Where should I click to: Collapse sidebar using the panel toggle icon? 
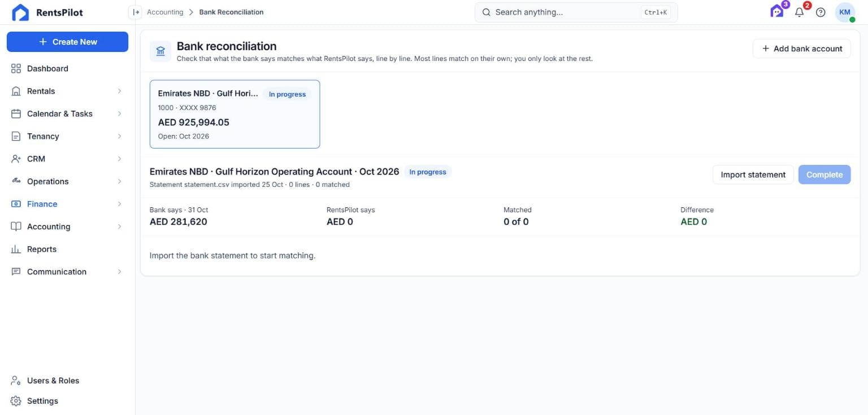[135, 12]
